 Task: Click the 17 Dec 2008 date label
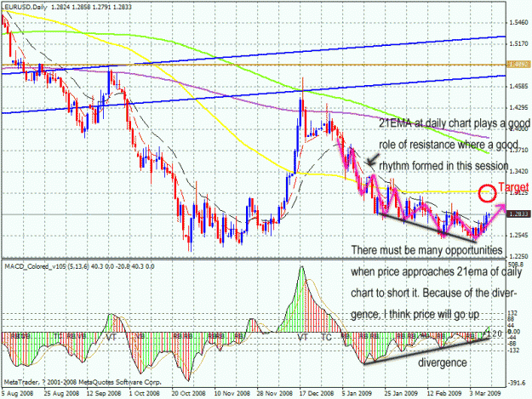pos(316,393)
